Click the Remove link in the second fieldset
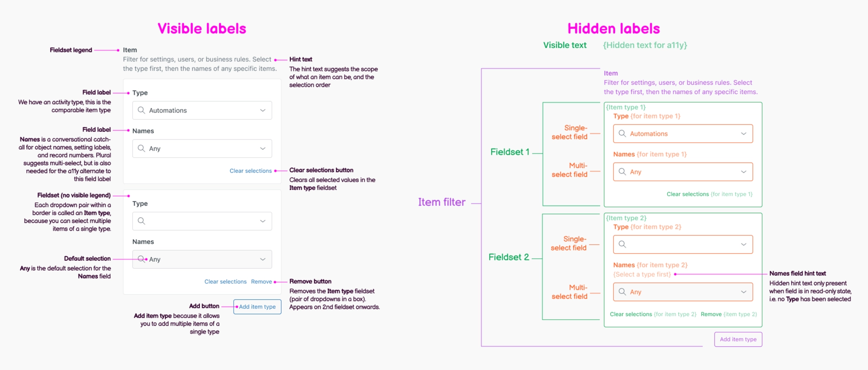This screenshot has height=370, width=868. 262,282
